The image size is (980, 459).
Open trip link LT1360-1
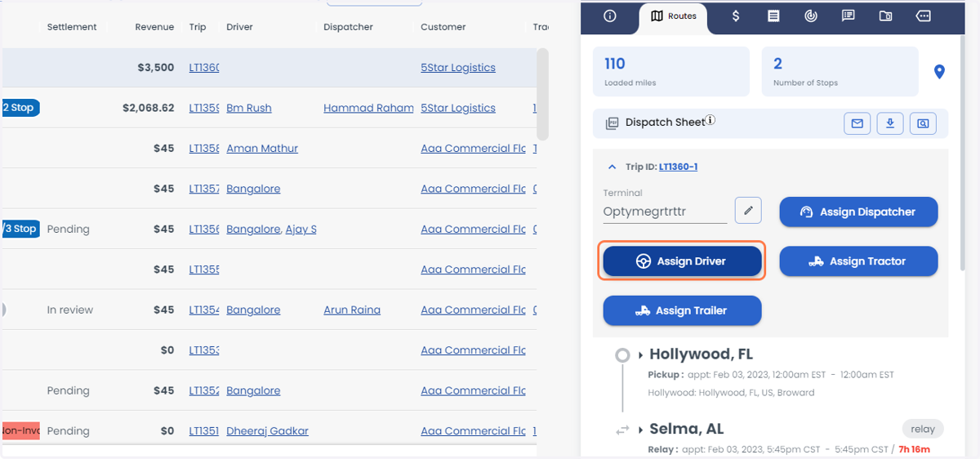678,167
